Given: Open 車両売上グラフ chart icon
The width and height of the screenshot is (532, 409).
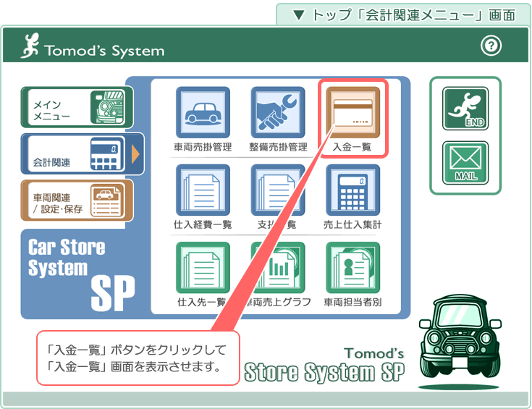Looking at the screenshot, I should point(278,267).
